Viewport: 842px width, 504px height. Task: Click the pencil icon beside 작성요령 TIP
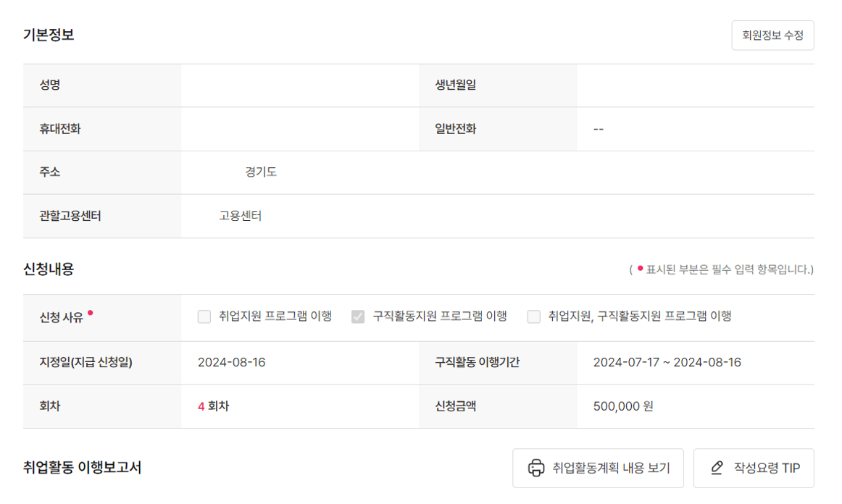pos(718,468)
